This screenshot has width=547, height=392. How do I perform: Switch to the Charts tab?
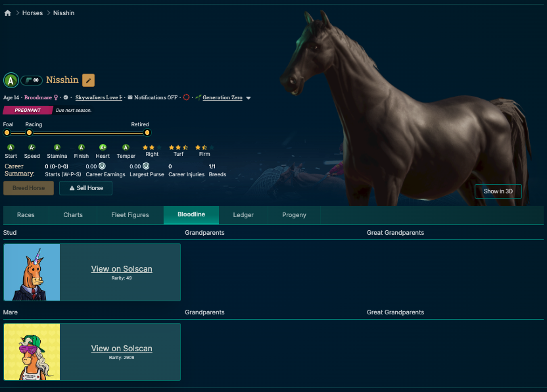73,215
